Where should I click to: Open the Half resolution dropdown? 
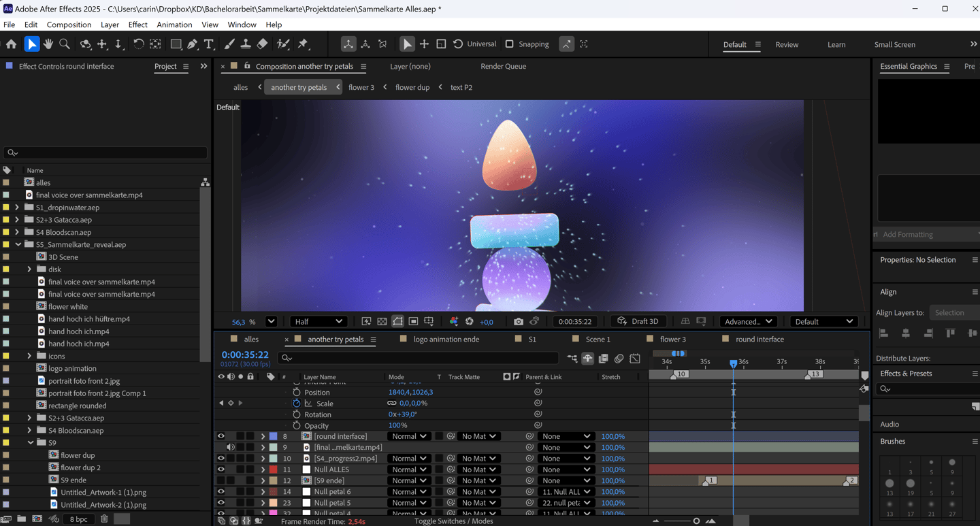click(x=318, y=322)
